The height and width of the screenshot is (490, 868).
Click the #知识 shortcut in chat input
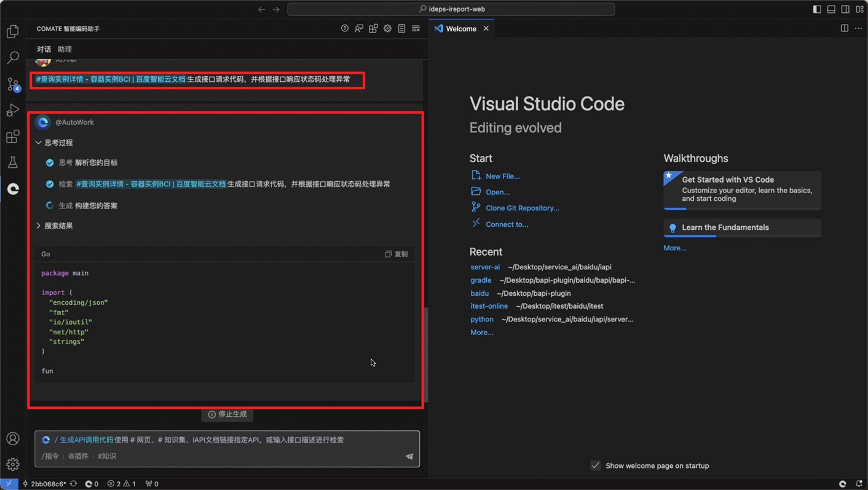tap(107, 456)
